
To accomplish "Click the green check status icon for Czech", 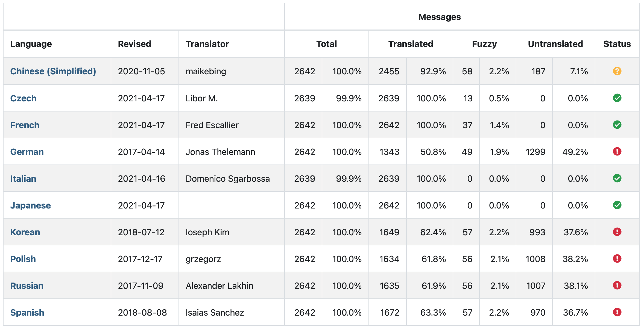I will 617,98.
